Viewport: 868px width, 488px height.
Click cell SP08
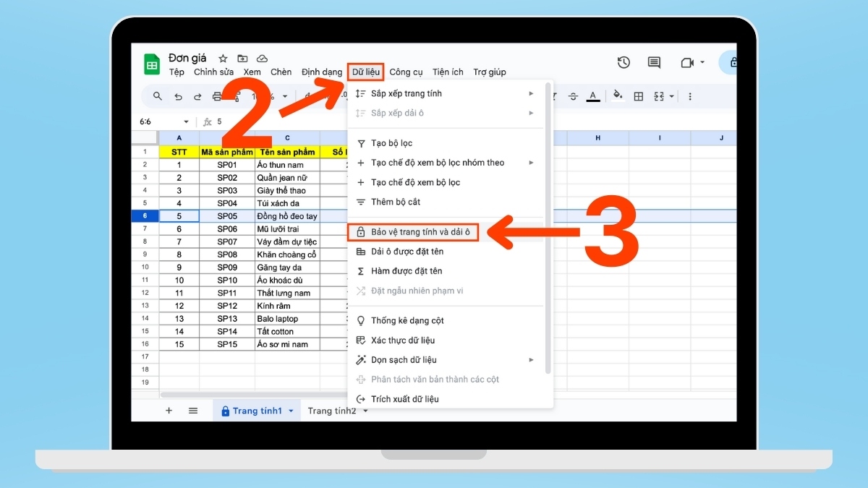[227, 254]
